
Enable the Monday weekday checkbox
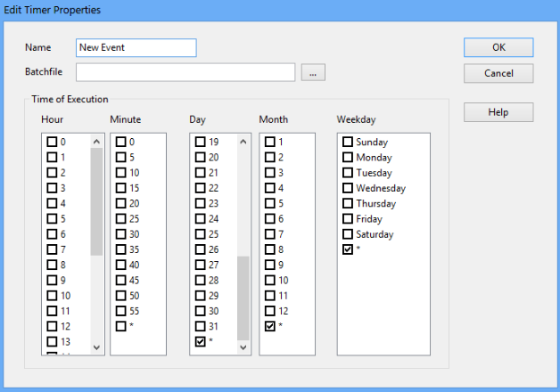[x=348, y=158]
